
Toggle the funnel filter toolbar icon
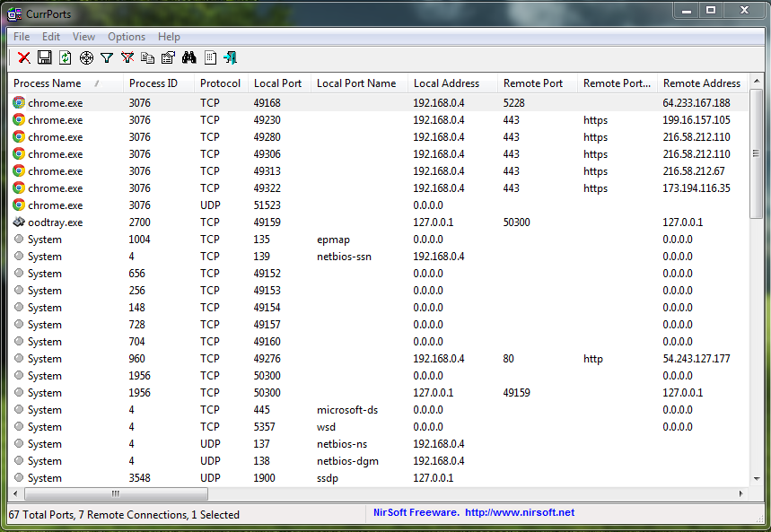(x=107, y=57)
